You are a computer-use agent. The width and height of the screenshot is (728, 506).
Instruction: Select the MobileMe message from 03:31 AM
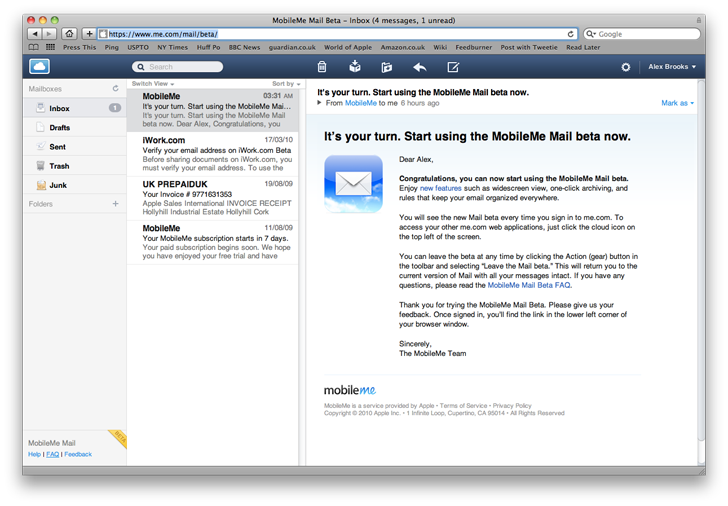213,110
